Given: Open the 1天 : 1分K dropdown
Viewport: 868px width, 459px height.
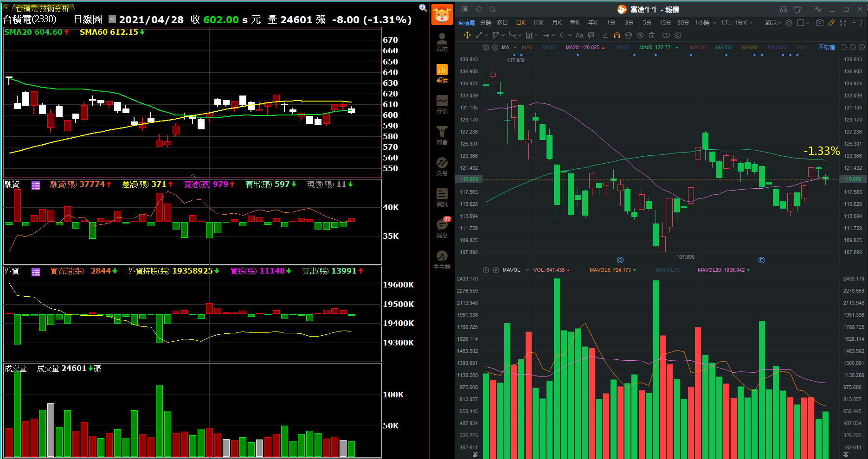Looking at the screenshot, I should click(737, 23).
